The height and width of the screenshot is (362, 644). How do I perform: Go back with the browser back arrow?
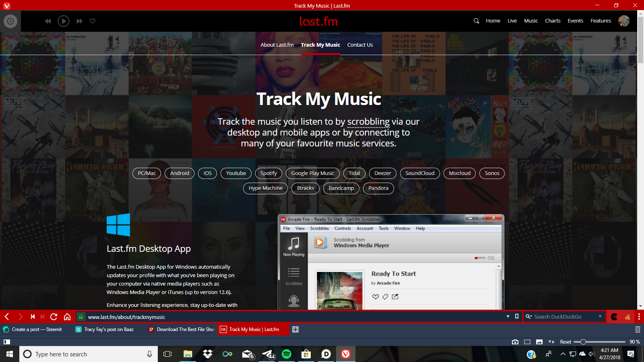(x=7, y=317)
